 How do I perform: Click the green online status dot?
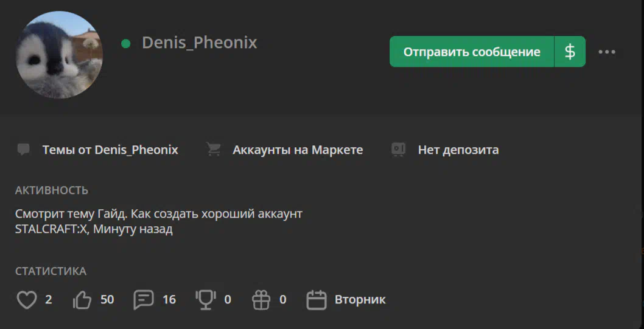[x=125, y=44]
